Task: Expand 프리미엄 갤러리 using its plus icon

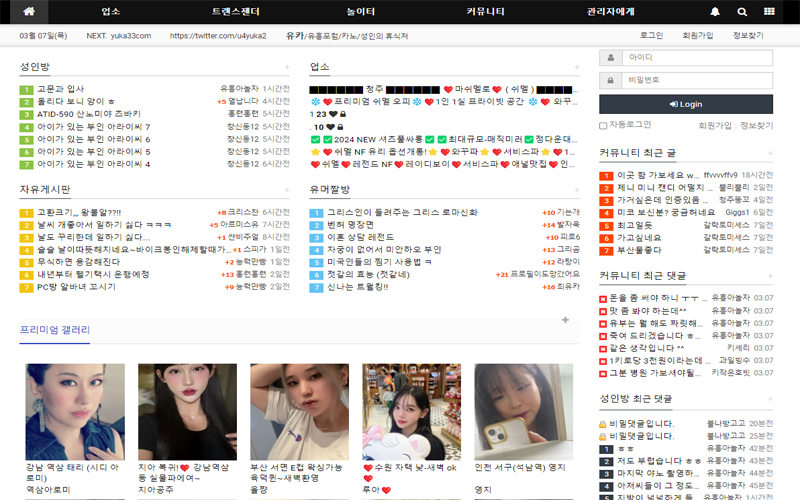Action: (565, 321)
